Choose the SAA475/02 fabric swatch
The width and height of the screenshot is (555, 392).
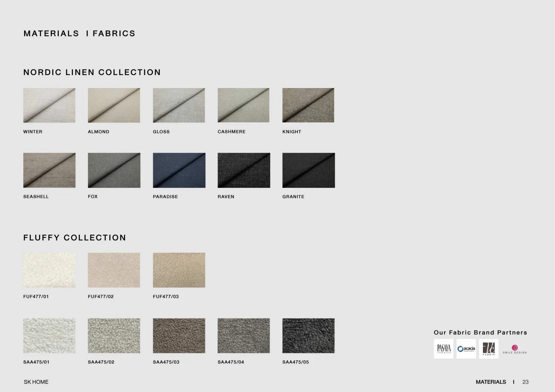tap(114, 336)
